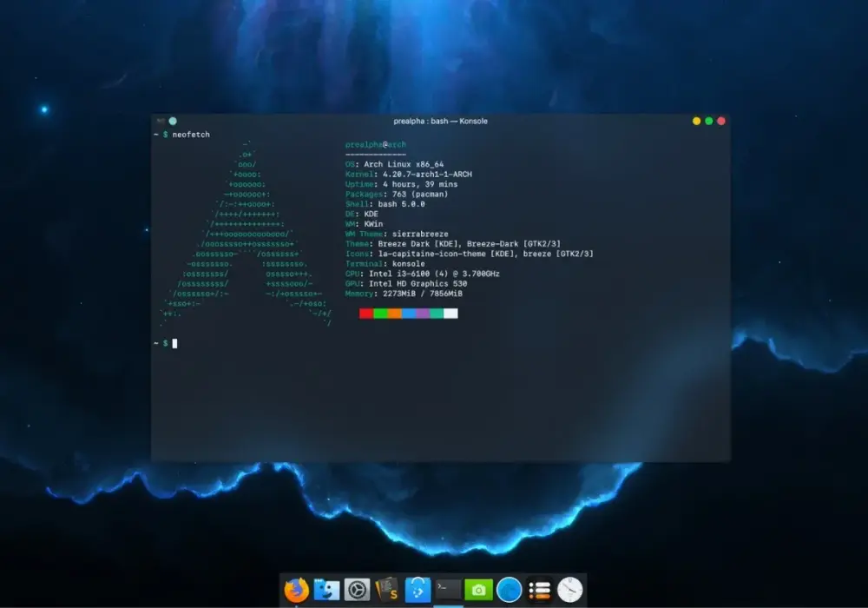Click the teal pin button in Konsole title bar
Image resolution: width=868 pixels, height=608 pixels.
click(x=173, y=121)
